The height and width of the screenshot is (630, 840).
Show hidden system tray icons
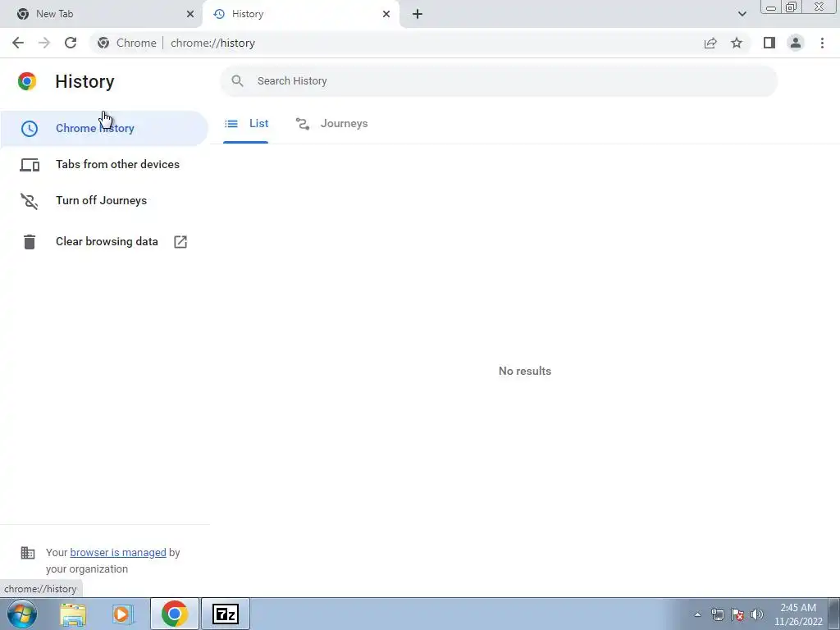pyautogui.click(x=697, y=615)
